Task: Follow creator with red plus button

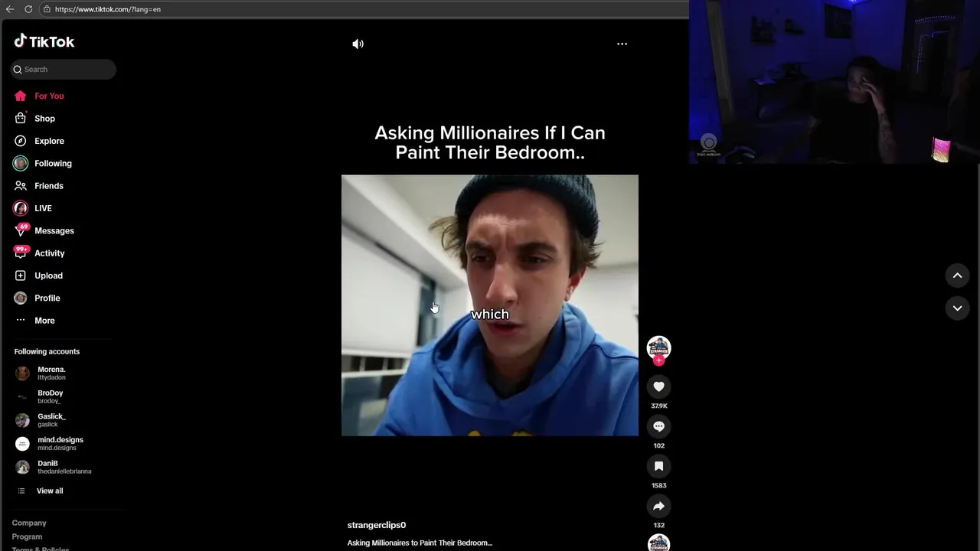Action: click(658, 360)
